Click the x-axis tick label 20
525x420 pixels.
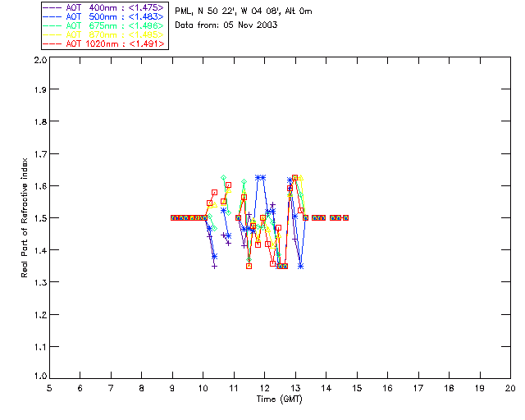click(x=510, y=388)
